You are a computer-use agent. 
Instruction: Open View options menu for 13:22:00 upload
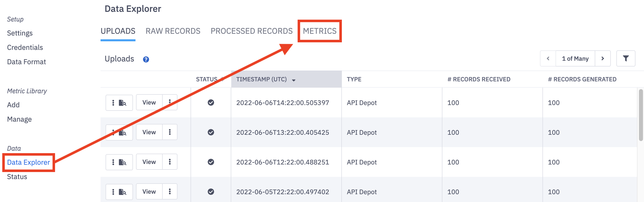point(170,132)
